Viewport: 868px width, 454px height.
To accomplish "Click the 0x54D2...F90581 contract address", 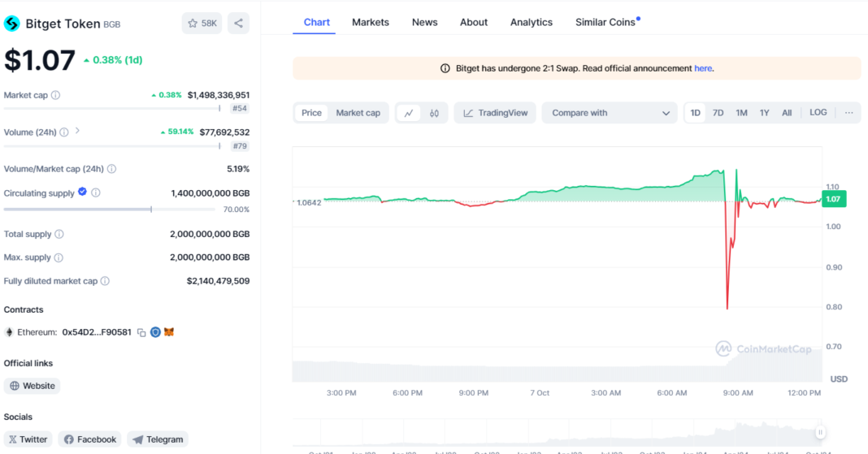I will coord(97,332).
